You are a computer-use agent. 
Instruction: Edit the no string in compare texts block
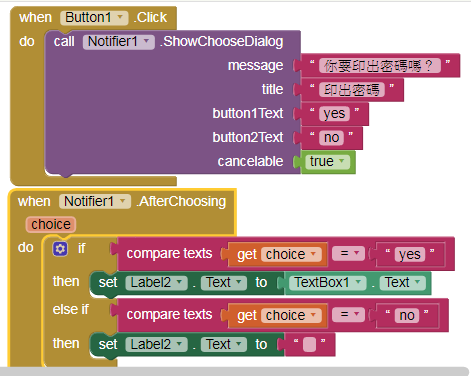click(407, 316)
